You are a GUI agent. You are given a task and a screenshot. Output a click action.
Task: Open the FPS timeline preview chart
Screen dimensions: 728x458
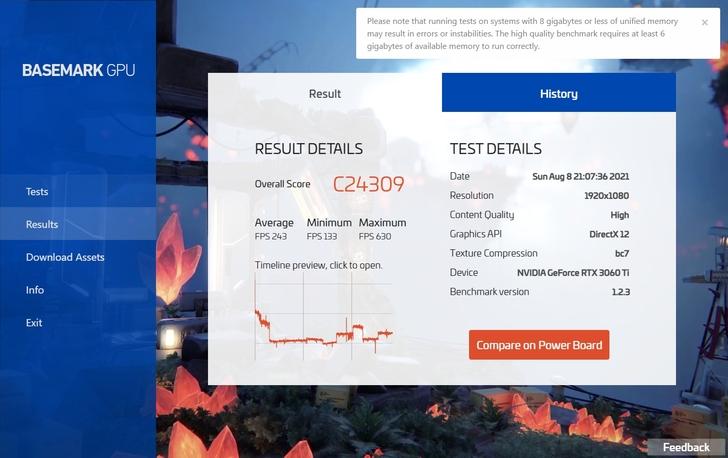[x=324, y=316]
